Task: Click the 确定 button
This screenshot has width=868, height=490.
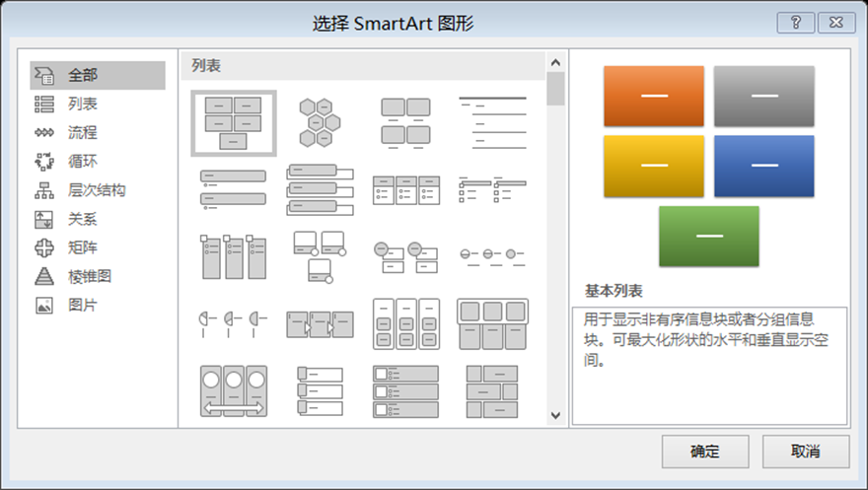Action: 705,452
